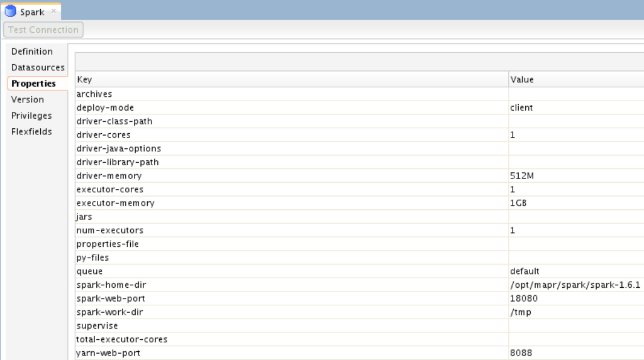
Task: Click the Value column header
Action: pyautogui.click(x=576, y=79)
